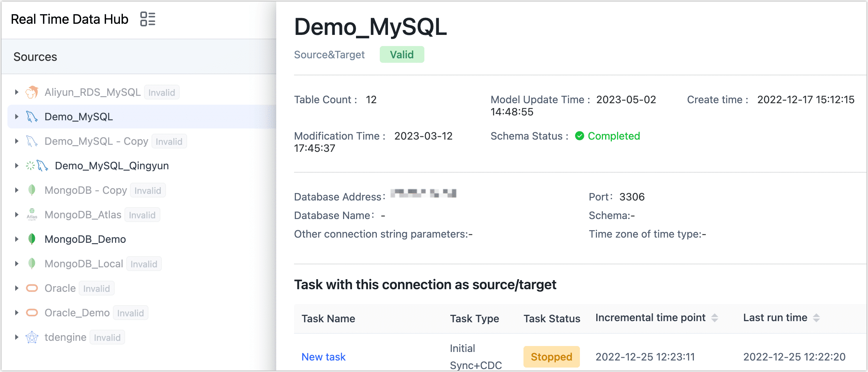
Task: Expand the Demo_MySQL tree node
Action: click(16, 117)
